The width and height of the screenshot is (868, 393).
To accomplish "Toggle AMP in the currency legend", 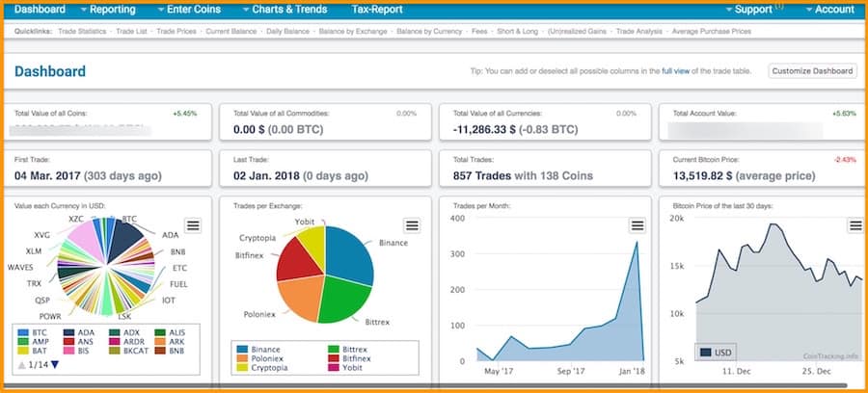I will pos(33,342).
